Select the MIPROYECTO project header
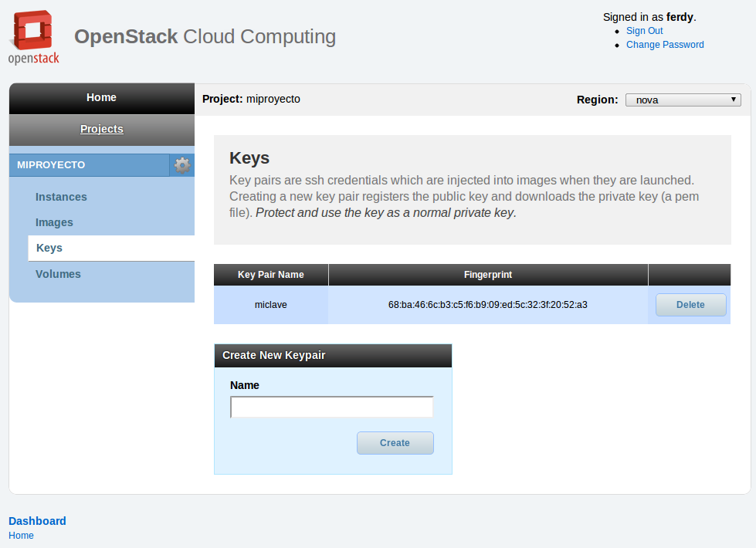 click(90, 165)
